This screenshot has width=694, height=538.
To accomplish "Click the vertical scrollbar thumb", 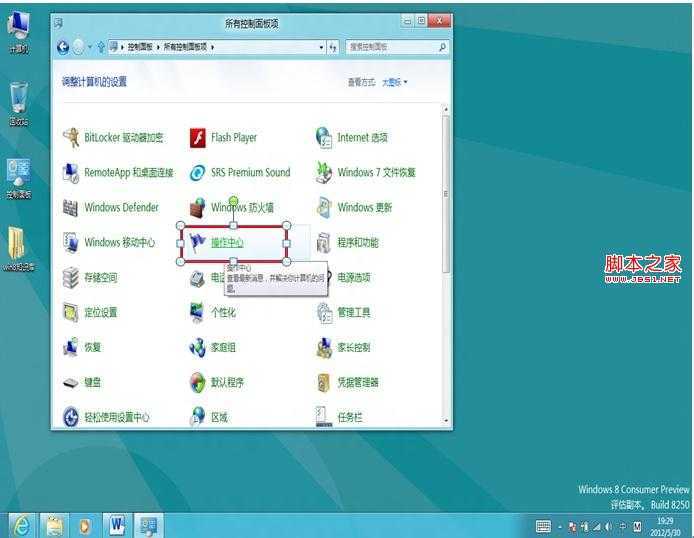I will pyautogui.click(x=446, y=194).
